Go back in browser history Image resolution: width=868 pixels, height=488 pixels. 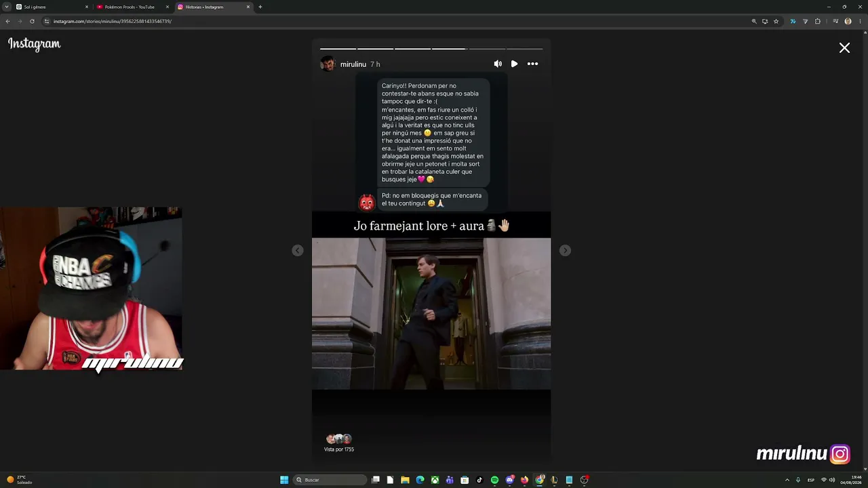click(x=7, y=21)
